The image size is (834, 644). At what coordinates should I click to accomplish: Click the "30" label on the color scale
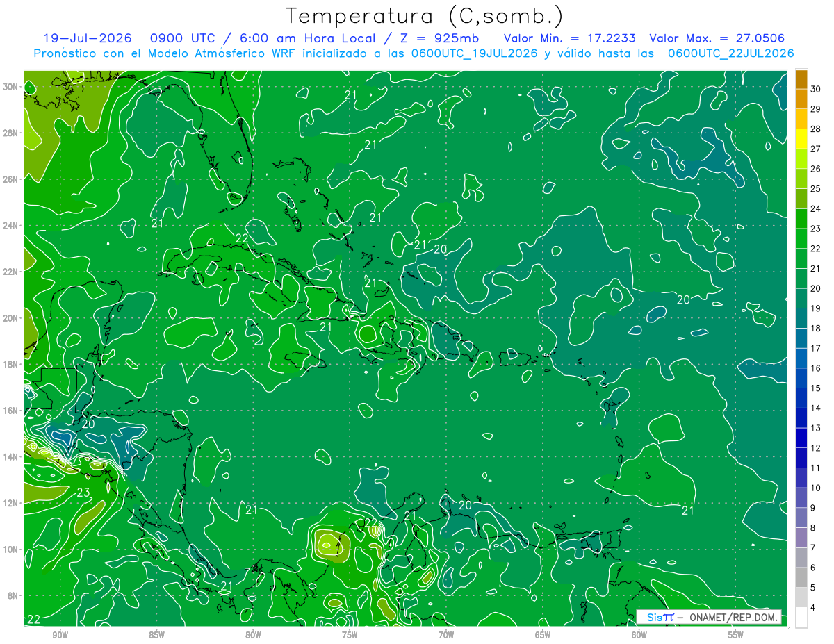tap(815, 89)
